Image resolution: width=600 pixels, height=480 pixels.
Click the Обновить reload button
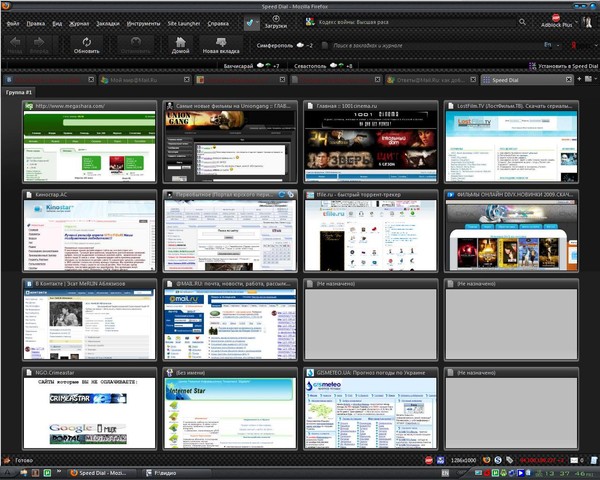pos(87,45)
